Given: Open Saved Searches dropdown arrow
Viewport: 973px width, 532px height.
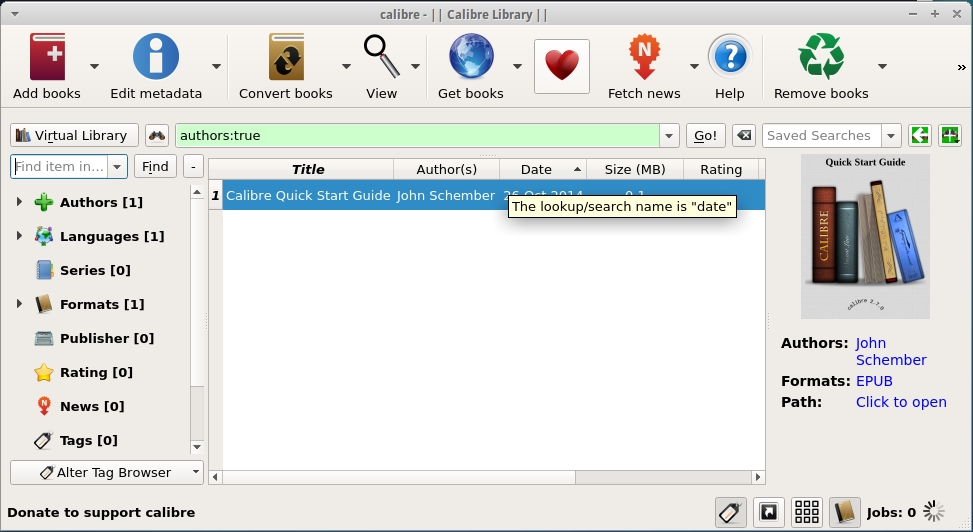Looking at the screenshot, I should pos(891,135).
